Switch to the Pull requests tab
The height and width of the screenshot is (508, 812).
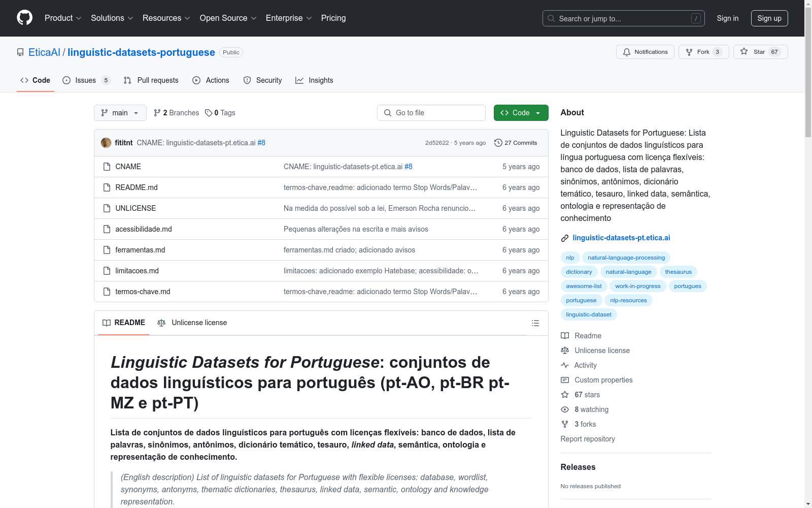click(151, 80)
